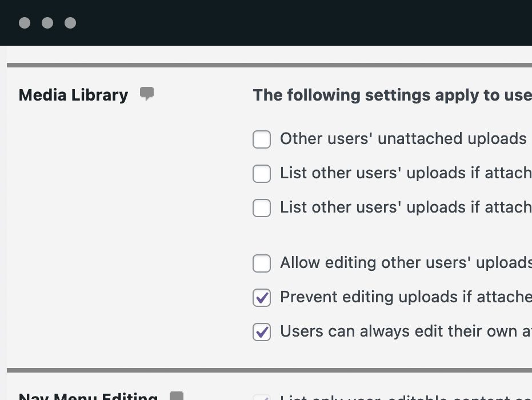This screenshot has height=400, width=532.
Task: Minimize the window with the middle title bar dot
Action: (x=47, y=23)
